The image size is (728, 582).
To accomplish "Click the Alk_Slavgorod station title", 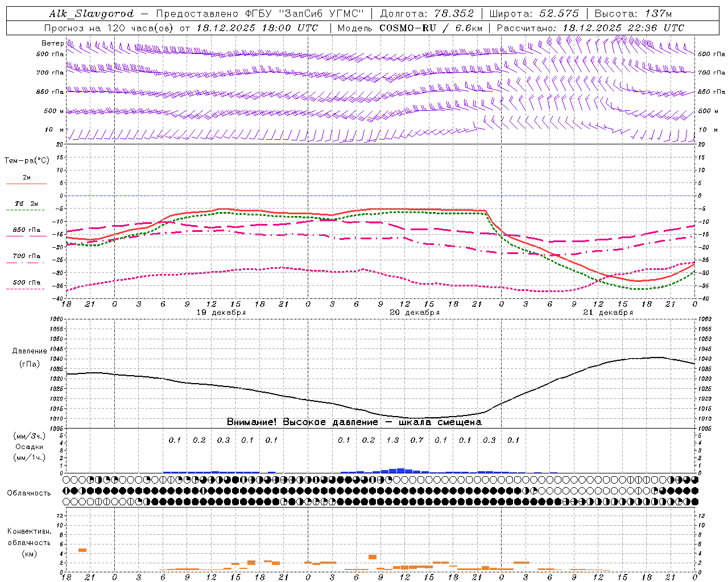I will pos(92,14).
